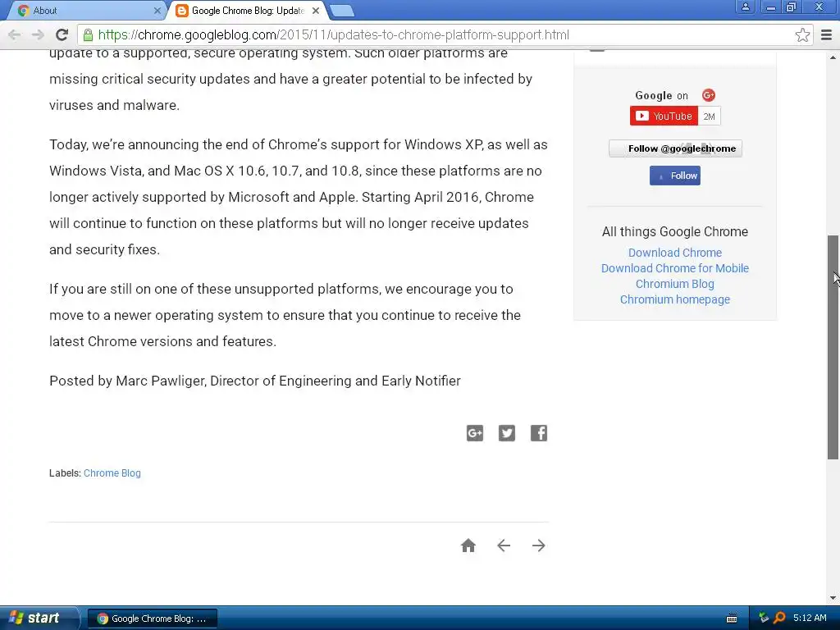Viewport: 840px width, 630px height.
Task: Visit the Chromium homepage link
Action: tap(675, 299)
